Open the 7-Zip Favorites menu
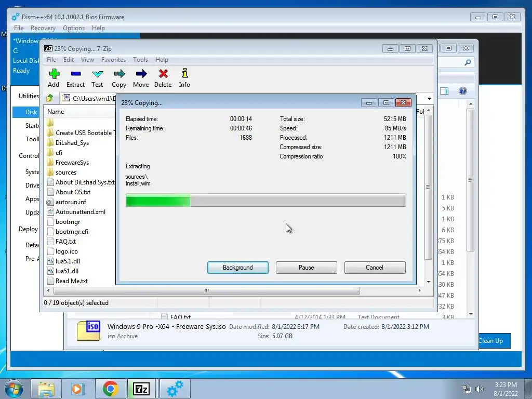532x399 pixels. coord(113,60)
